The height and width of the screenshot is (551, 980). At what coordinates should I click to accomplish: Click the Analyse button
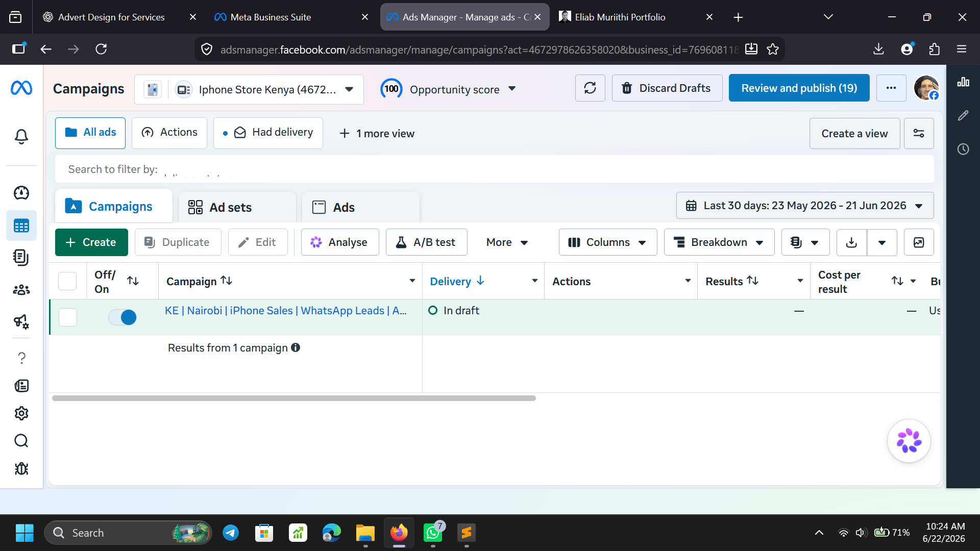(x=340, y=242)
